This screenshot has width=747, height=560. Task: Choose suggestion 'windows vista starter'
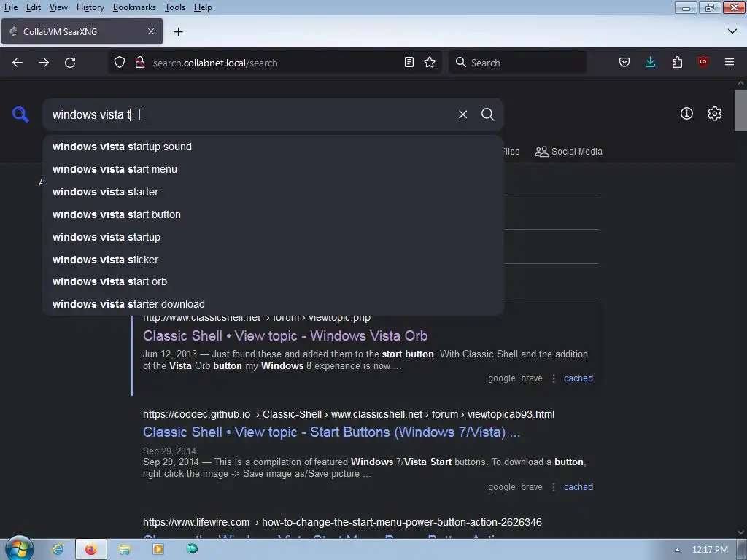point(273,192)
